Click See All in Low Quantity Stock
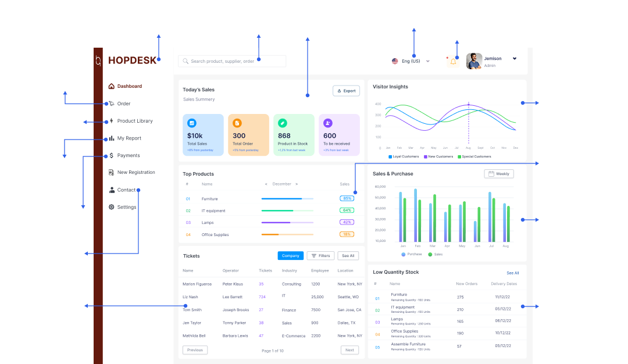 512,273
